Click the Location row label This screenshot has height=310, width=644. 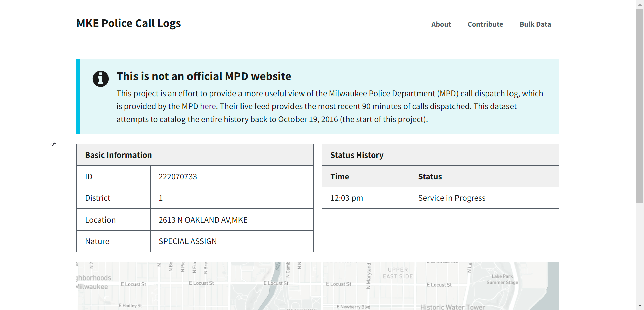[100, 220]
